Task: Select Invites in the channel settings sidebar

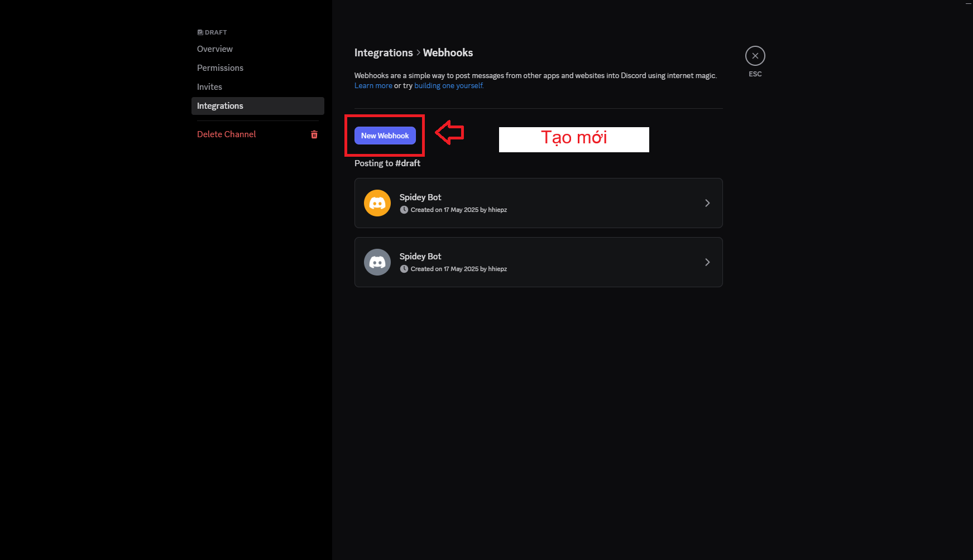Action: 209,87
